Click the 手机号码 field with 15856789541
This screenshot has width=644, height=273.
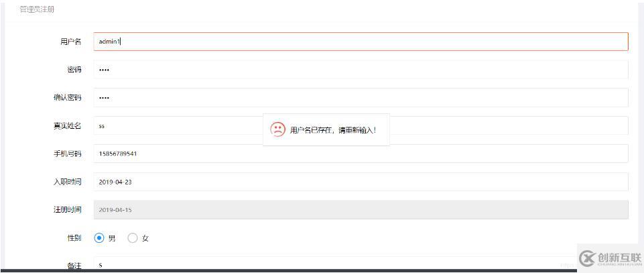(361, 154)
